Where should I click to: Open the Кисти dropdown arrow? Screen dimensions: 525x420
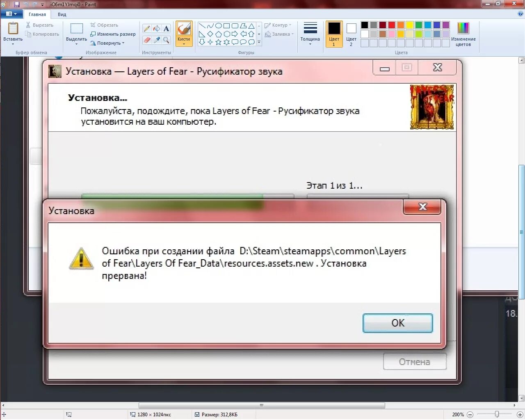tap(184, 44)
